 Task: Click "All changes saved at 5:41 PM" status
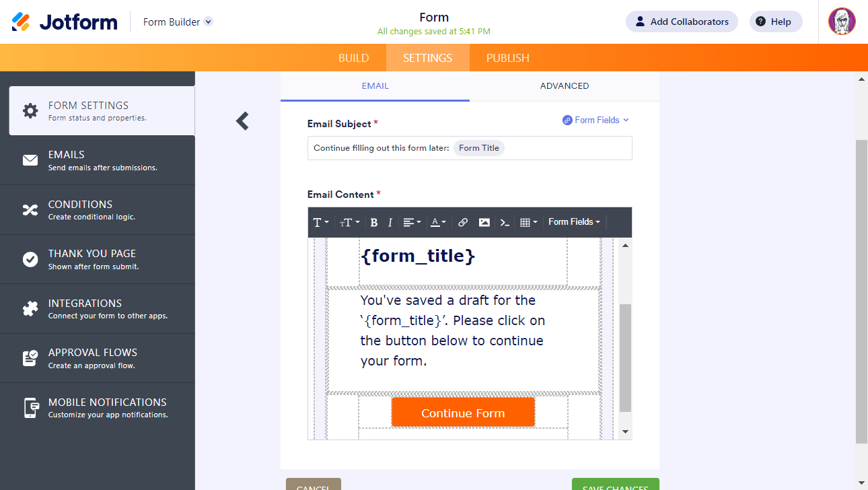pyautogui.click(x=434, y=32)
